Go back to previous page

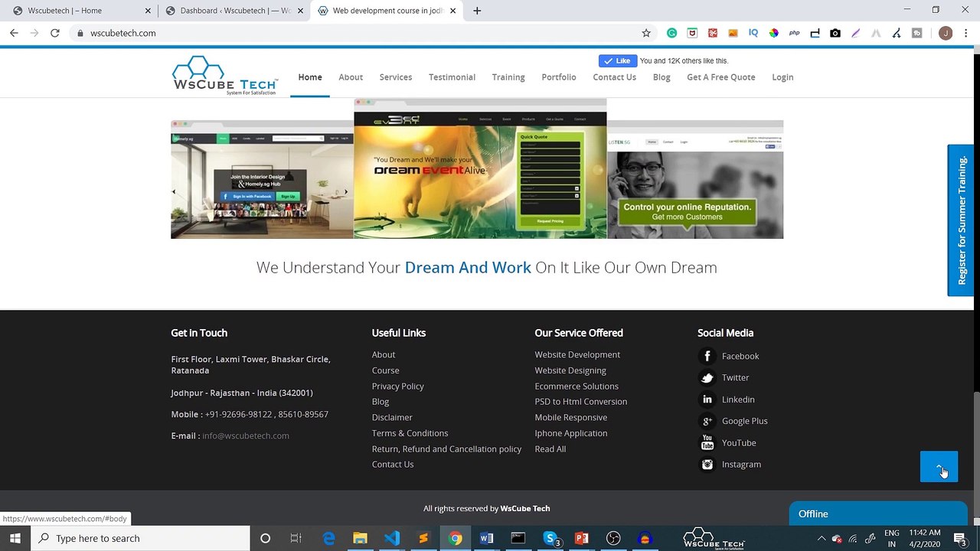click(x=14, y=33)
